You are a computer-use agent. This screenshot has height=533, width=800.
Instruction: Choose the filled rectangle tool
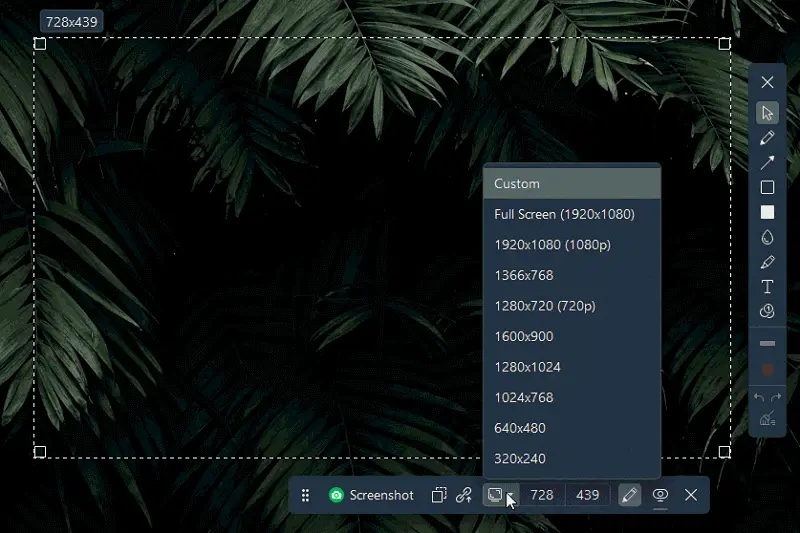(x=767, y=212)
